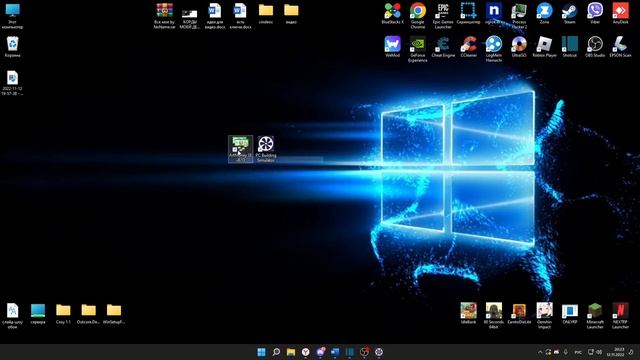
Task: Open the Shotcut desktop shortcut
Action: click(x=569, y=47)
